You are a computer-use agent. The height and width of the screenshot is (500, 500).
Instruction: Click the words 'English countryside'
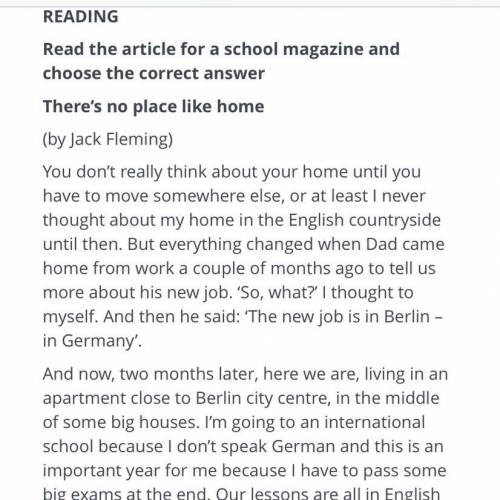point(364,220)
